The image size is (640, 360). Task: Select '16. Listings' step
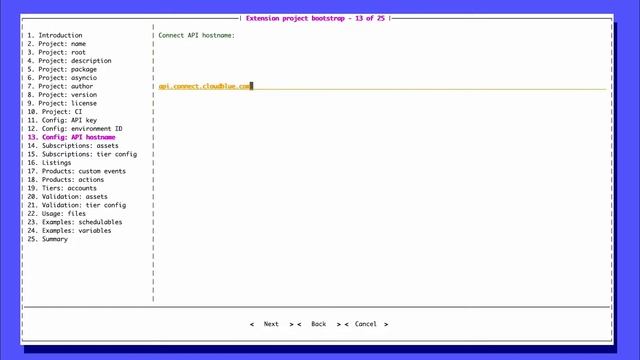pyautogui.click(x=49, y=162)
